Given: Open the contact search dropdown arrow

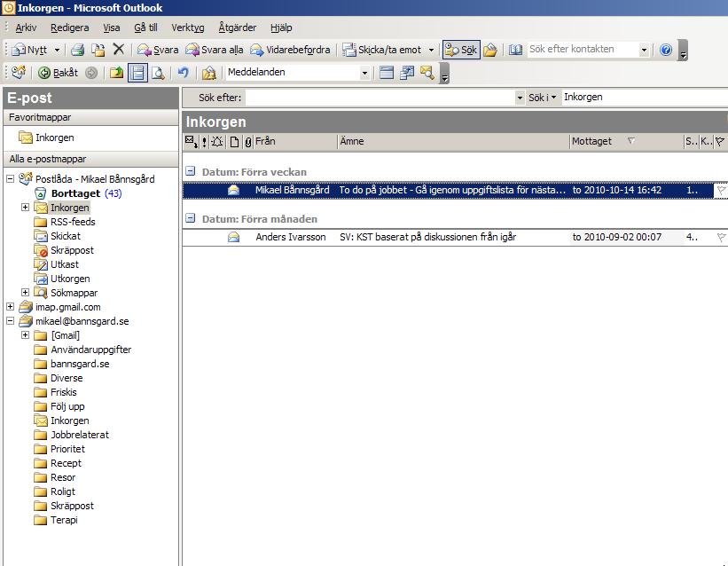Looking at the screenshot, I should (644, 50).
